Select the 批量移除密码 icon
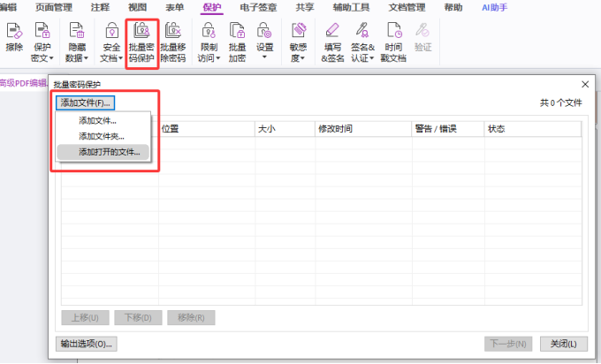601x364 pixels. coord(173,42)
